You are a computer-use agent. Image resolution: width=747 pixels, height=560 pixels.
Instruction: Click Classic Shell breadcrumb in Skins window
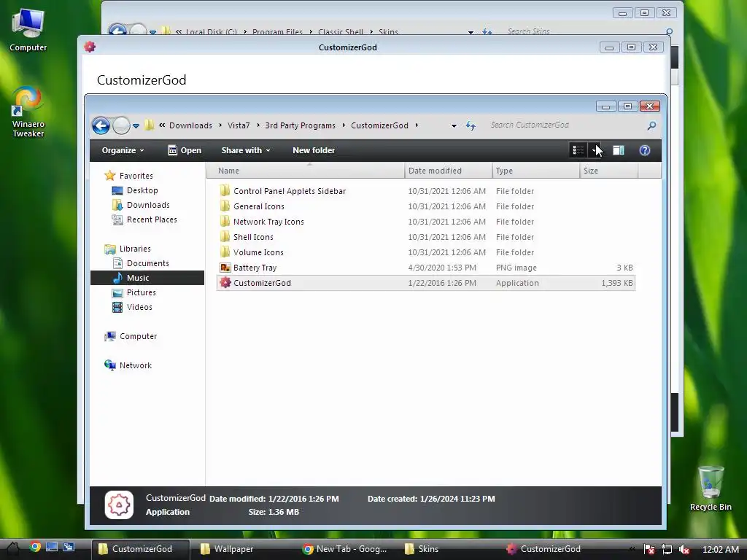tap(341, 32)
